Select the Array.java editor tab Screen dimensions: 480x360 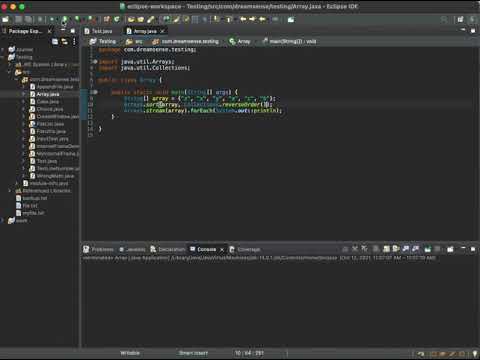[x=145, y=31]
